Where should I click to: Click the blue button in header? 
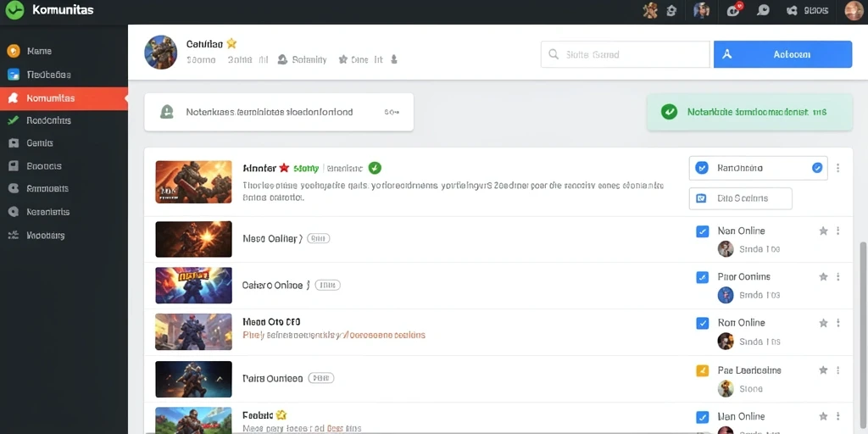tap(782, 54)
